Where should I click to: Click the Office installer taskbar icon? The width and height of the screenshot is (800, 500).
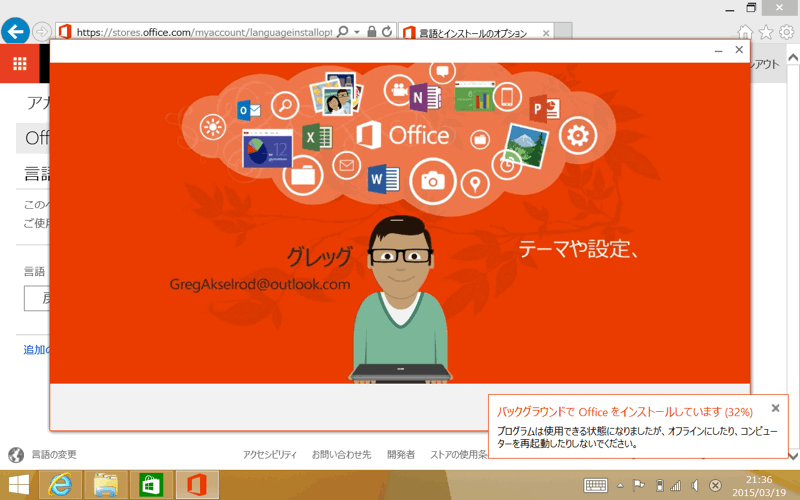(x=196, y=485)
